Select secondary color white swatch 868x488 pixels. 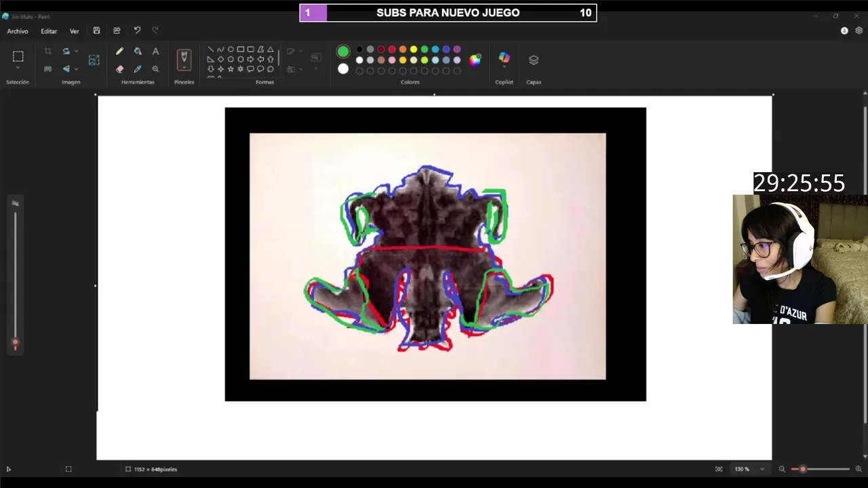pos(343,68)
